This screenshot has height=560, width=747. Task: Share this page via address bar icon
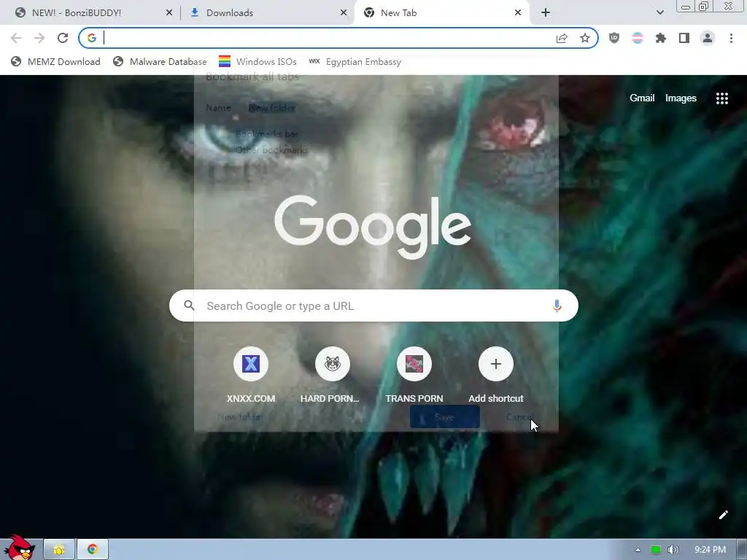click(562, 38)
